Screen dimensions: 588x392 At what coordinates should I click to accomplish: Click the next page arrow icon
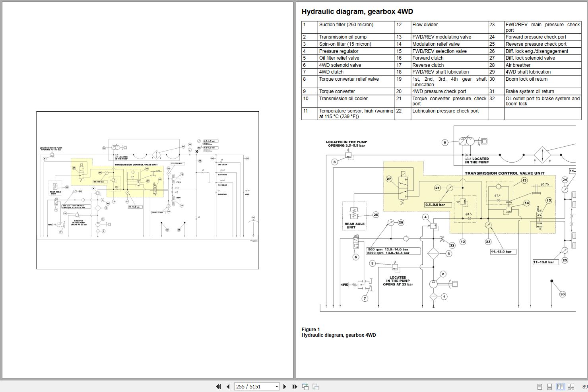click(x=284, y=386)
